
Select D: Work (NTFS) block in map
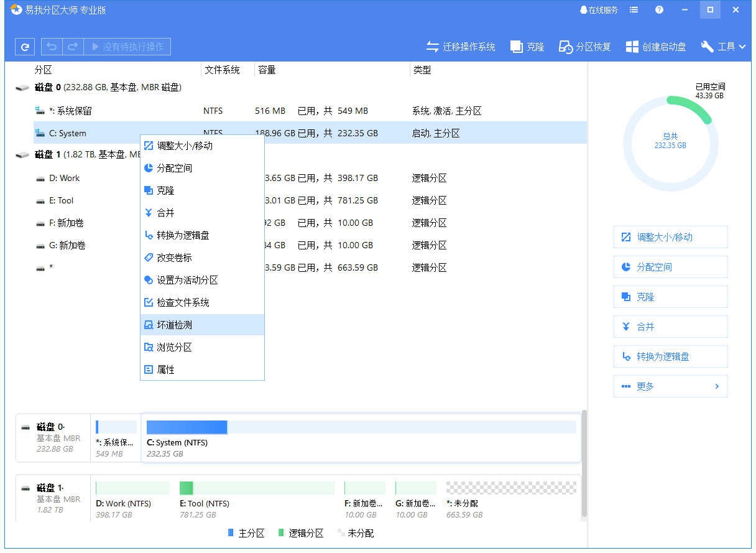pos(132,499)
